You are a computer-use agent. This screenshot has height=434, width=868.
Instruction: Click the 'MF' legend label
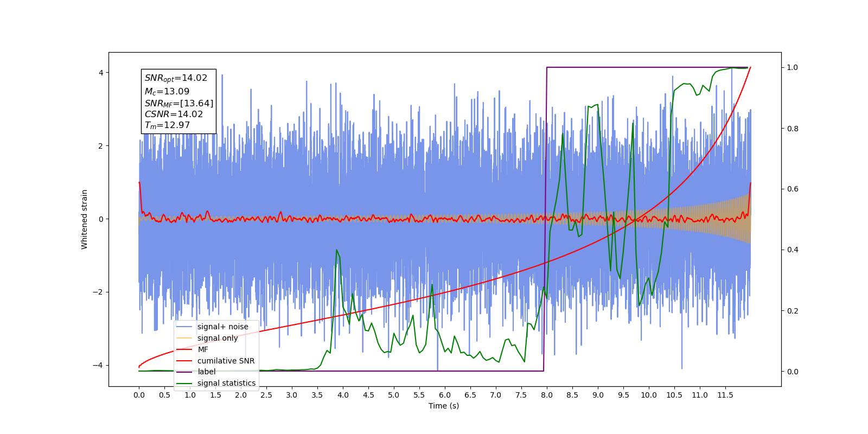pos(203,349)
